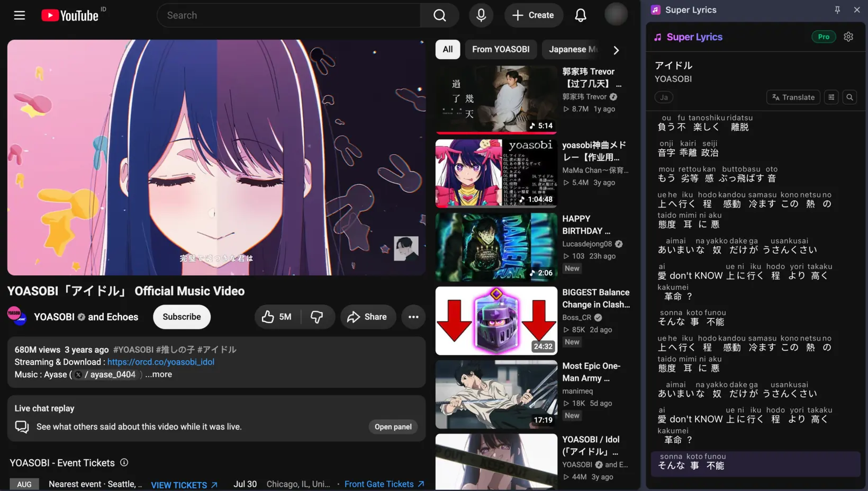Click the live chat replay icon
Screen dimensions: 868x491
[x=22, y=426]
